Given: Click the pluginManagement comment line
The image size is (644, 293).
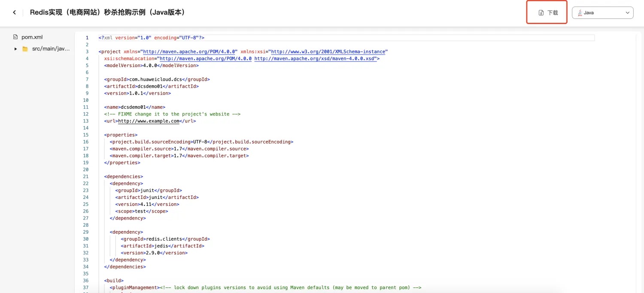Looking at the screenshot, I should pyautogui.click(x=265, y=287).
